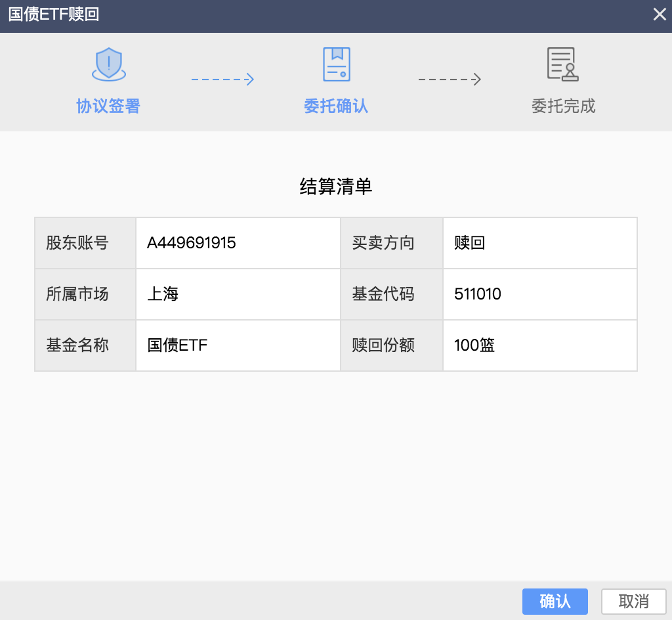Viewport: 672px width, 620px height.
Task: Click the redemption amount cell 100篮
Action: point(474,345)
